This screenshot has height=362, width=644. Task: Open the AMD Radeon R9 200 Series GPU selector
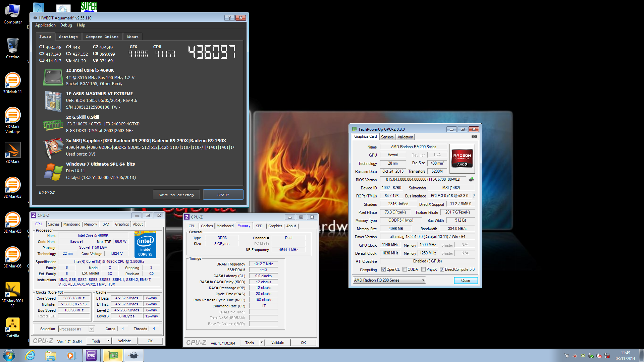click(x=389, y=280)
